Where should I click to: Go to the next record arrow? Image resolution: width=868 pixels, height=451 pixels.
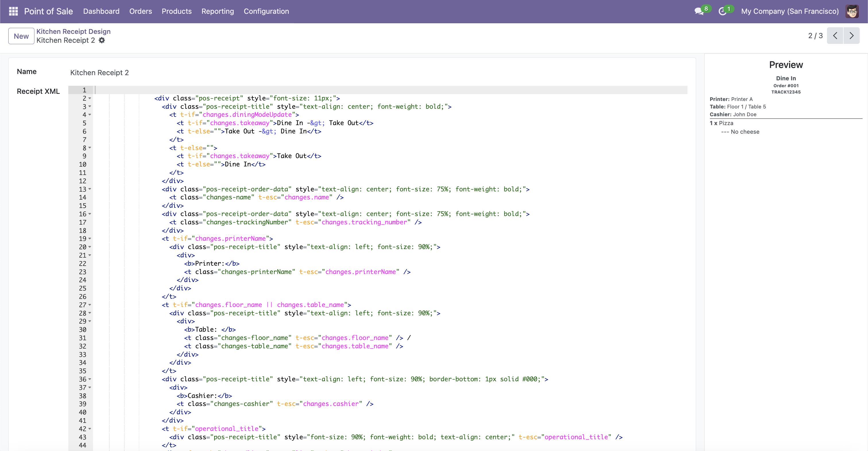pos(851,36)
